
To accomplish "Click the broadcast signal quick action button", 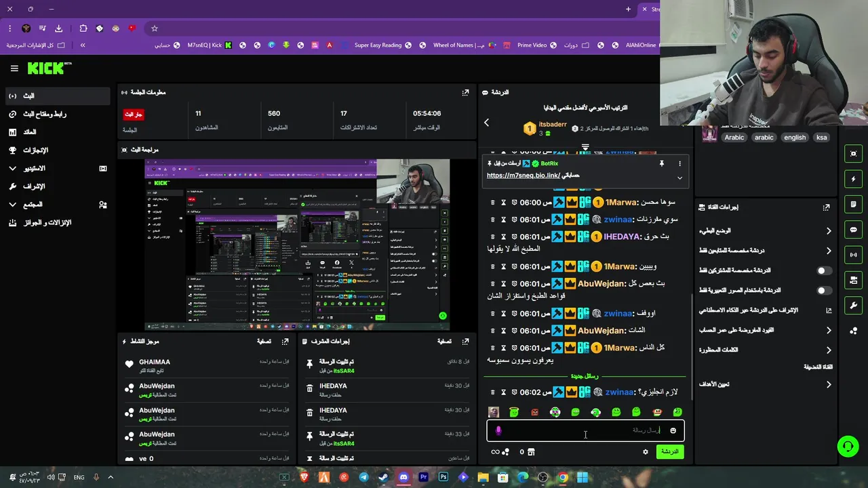I will coord(853,255).
